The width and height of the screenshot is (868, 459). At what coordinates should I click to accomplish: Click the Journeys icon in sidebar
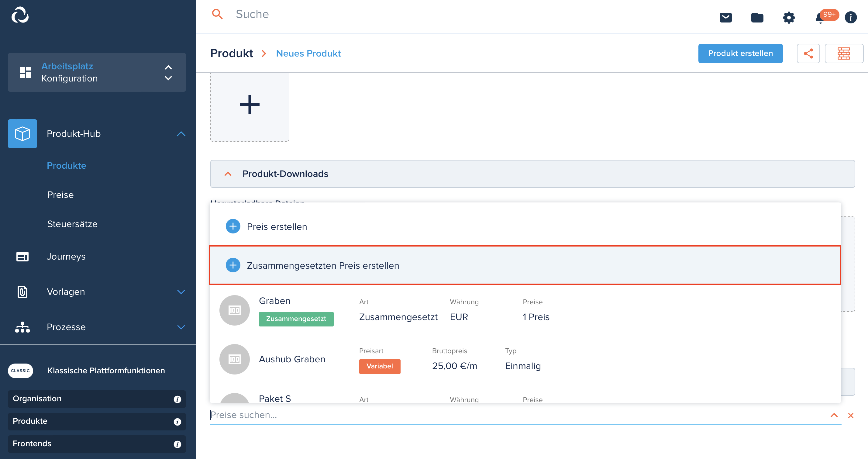click(x=22, y=257)
